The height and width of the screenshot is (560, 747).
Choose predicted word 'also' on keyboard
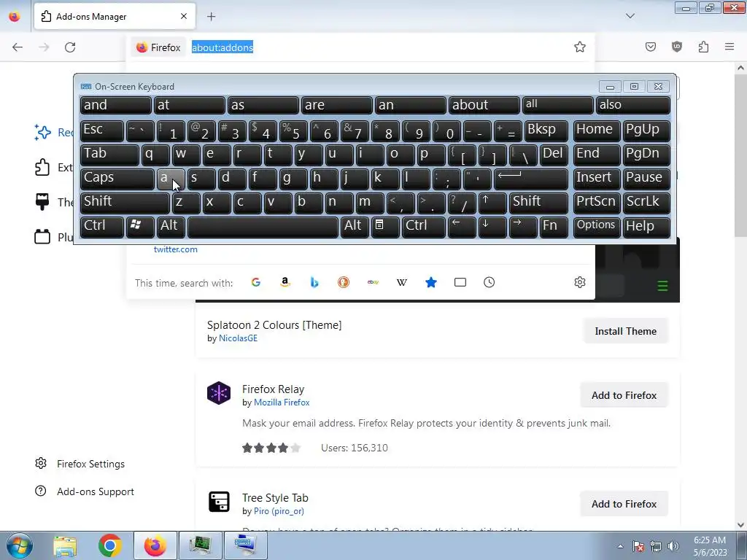633,105
